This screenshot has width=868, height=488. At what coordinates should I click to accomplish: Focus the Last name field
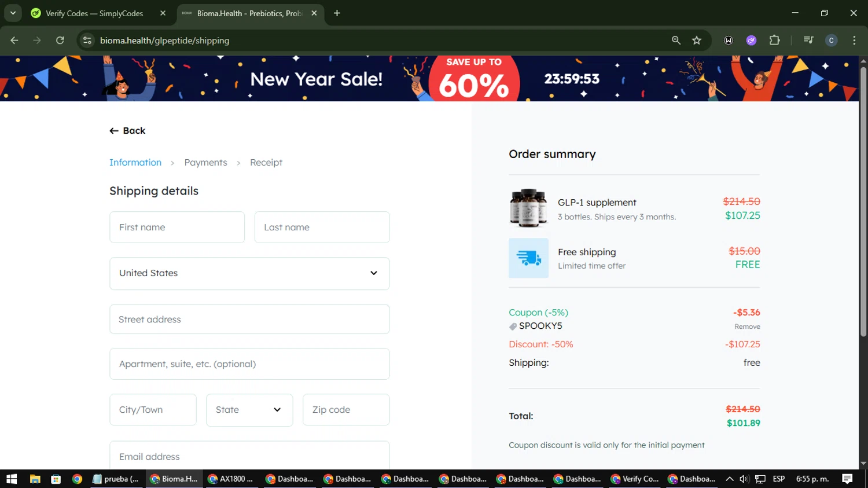point(322,227)
